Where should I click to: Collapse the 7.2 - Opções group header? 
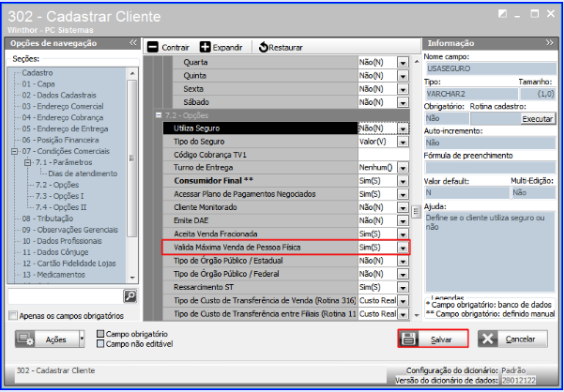pos(158,115)
